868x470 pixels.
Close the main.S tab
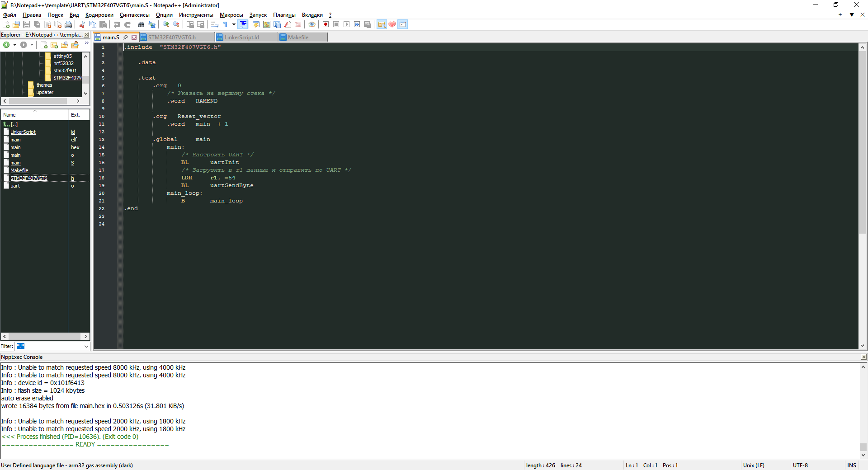(x=134, y=38)
